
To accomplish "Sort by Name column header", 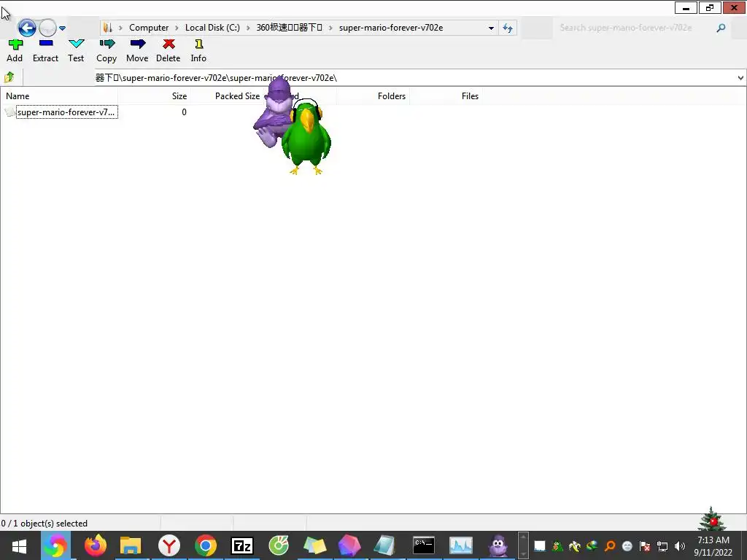I will 59,96.
